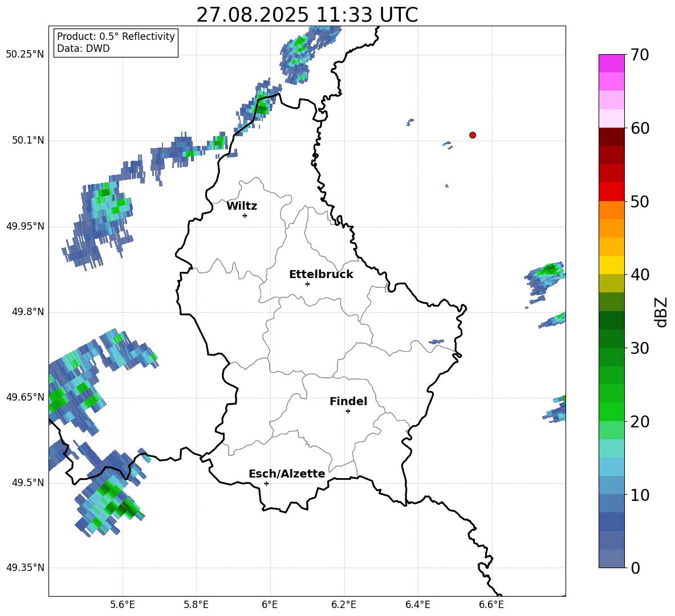Screen dimensions: 675x616
Task: Click the Wiltz city label
Action: (x=242, y=206)
